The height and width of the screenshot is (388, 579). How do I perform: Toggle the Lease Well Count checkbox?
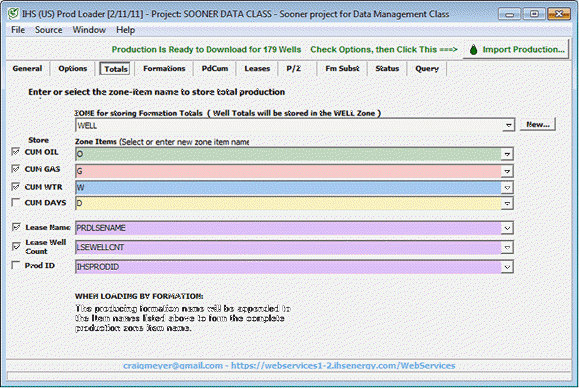pyautogui.click(x=16, y=246)
